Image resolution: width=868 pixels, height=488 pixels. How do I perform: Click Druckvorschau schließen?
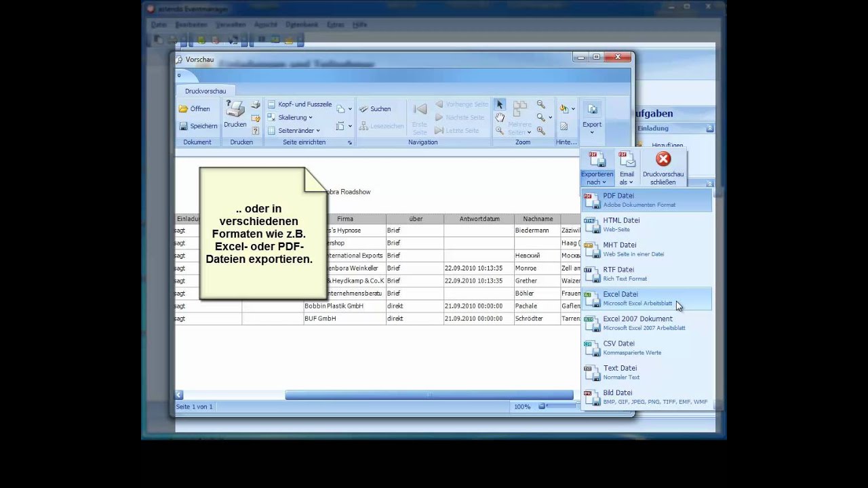pyautogui.click(x=663, y=168)
